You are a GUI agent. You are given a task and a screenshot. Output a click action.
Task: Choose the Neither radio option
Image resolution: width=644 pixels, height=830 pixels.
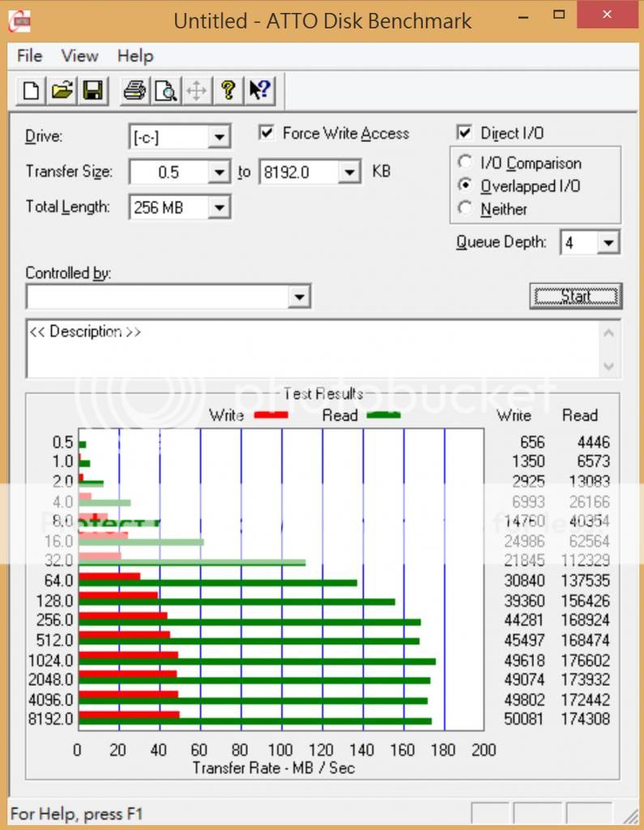(465, 208)
